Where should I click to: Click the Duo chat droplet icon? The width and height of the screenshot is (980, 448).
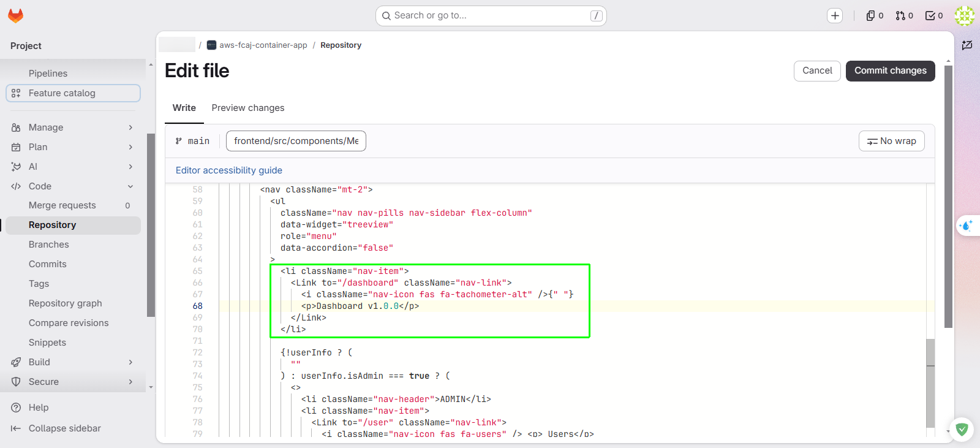(967, 226)
